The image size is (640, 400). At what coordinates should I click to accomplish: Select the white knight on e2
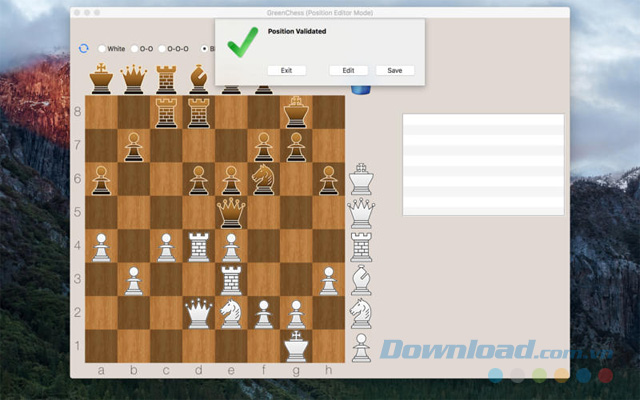coord(231,313)
